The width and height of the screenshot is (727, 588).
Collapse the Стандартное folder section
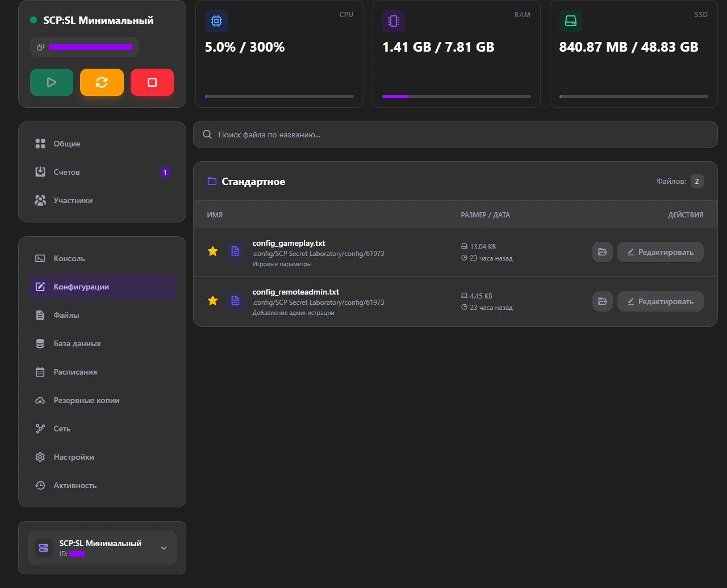pos(456,182)
